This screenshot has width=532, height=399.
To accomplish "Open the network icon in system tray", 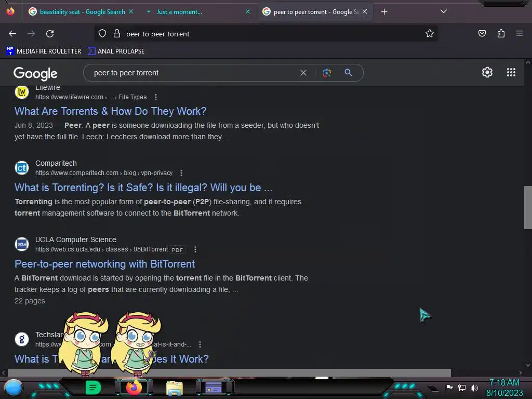I will pyautogui.click(x=461, y=388).
